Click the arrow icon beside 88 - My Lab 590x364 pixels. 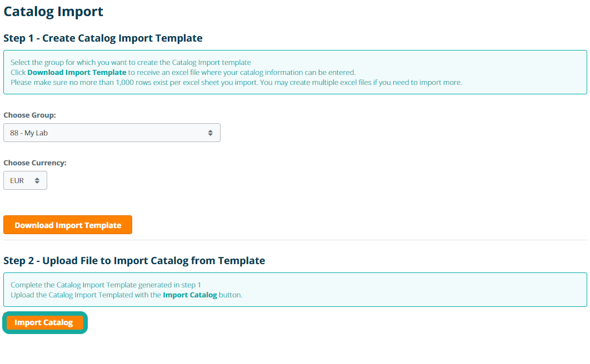point(210,133)
